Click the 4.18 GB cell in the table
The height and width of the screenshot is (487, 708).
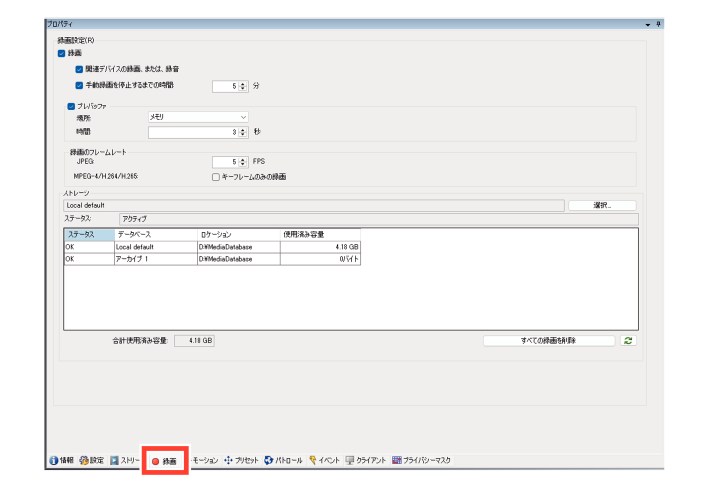320,247
